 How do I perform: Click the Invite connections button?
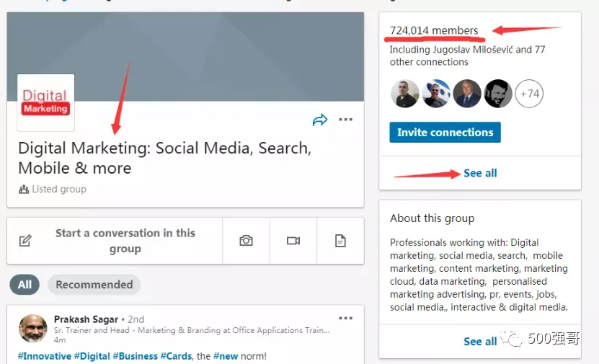(445, 132)
